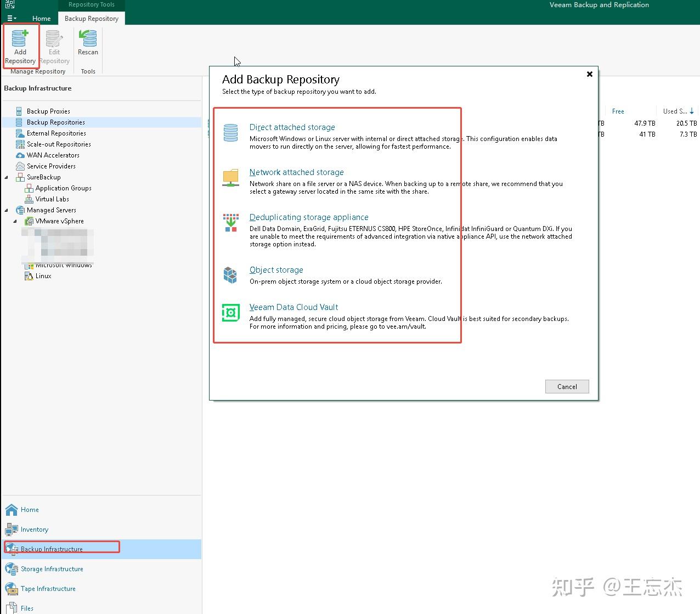Click the application icon in title bar
Image resolution: width=700 pixels, height=614 pixels.
[x=10, y=4]
